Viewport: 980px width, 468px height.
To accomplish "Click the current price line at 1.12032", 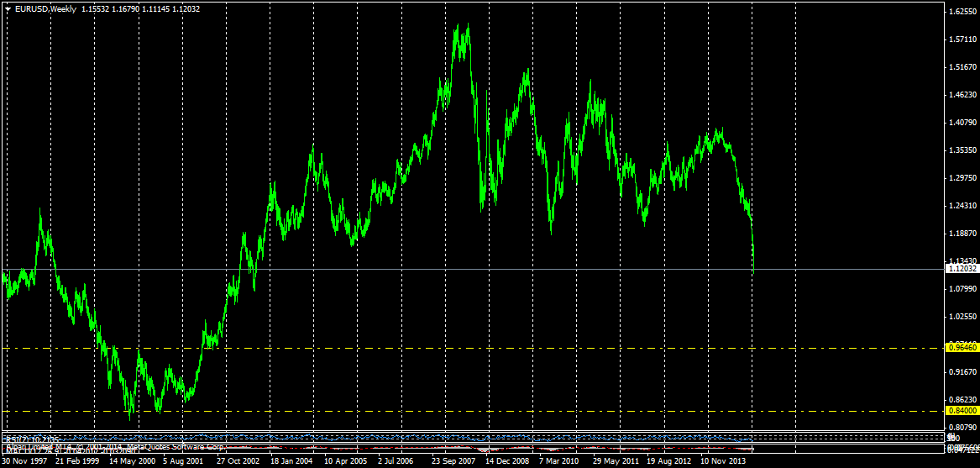I will (x=473, y=269).
